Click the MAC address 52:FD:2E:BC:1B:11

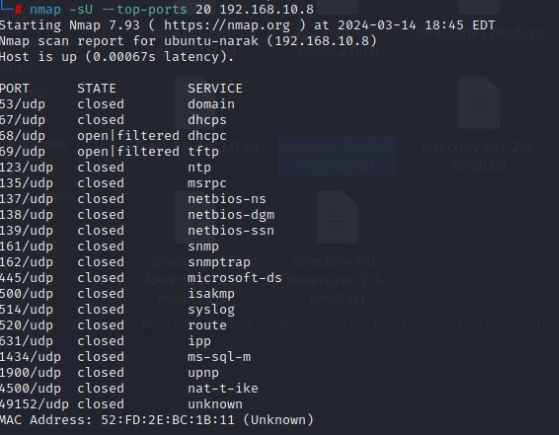(168, 420)
